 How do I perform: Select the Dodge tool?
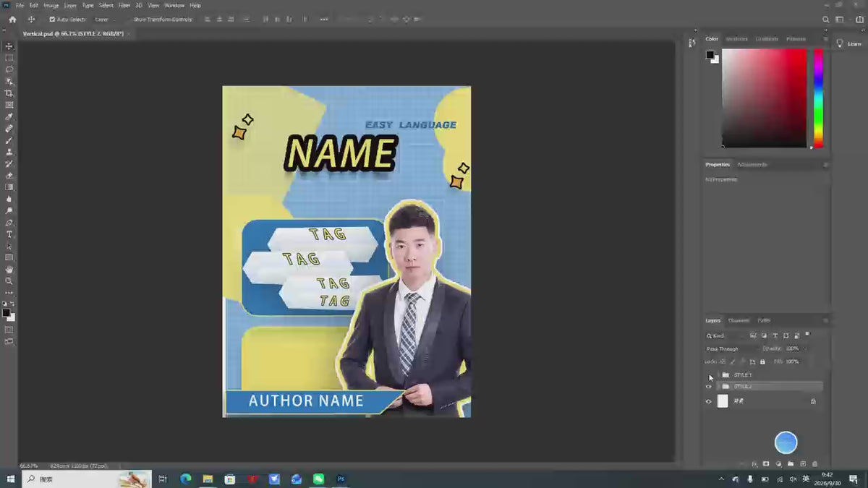click(9, 210)
